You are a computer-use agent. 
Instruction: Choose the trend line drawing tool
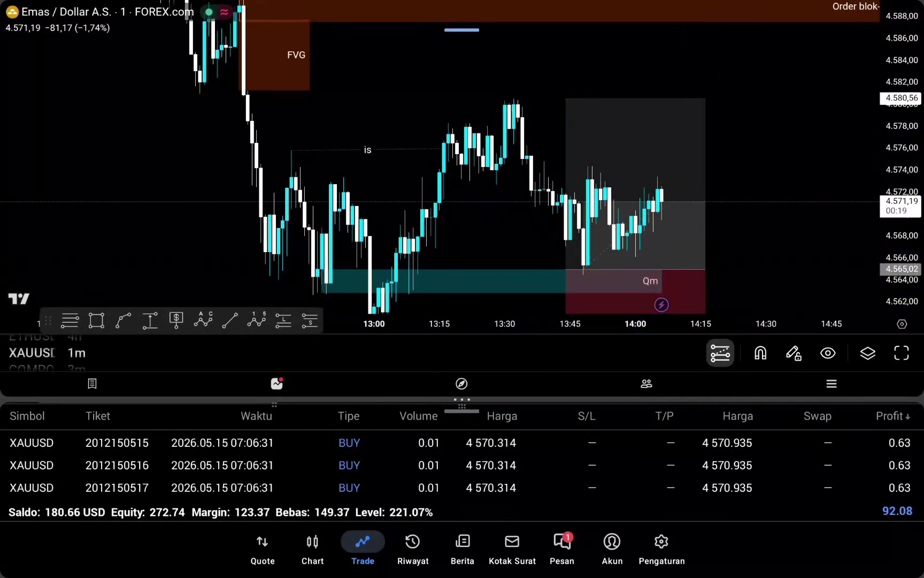[230, 321]
